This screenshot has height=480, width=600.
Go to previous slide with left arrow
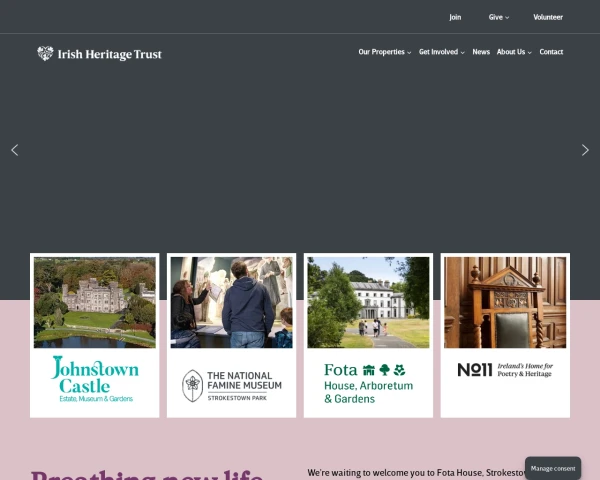15,150
